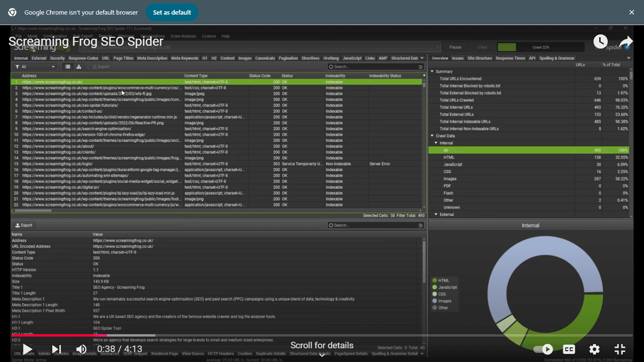Switch to the Site Structure tab
This screenshot has height=362, width=644.
479,58
